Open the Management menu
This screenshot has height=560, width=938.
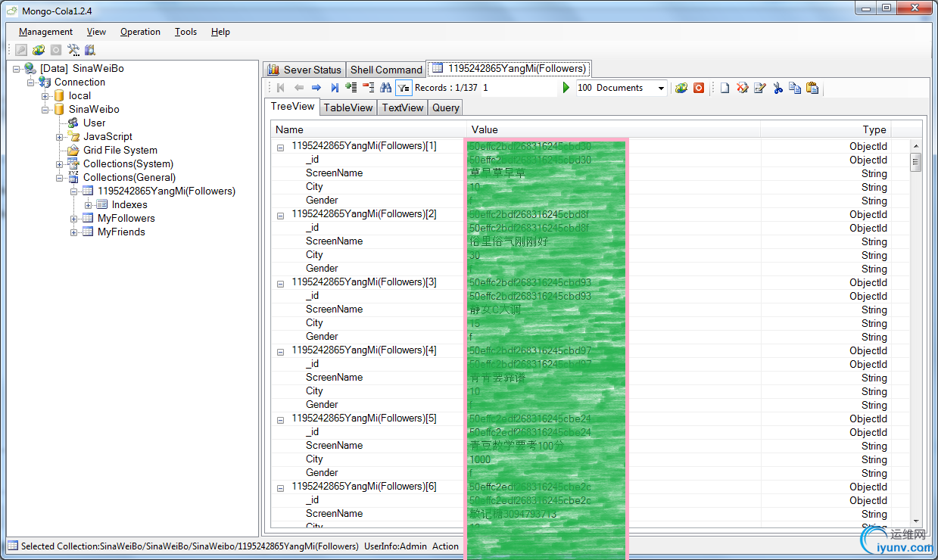[46, 32]
